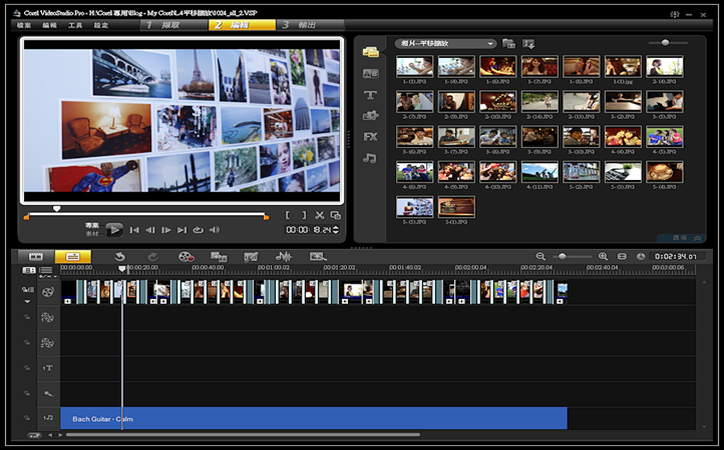The height and width of the screenshot is (450, 724).
Task: Select the Clip (素材) play mode
Action: (92, 234)
